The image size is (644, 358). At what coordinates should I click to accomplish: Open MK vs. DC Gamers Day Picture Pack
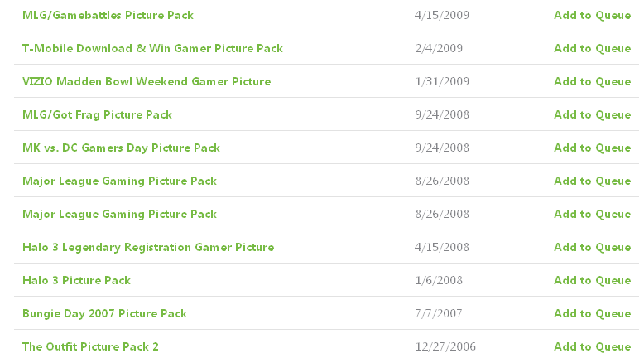click(x=121, y=148)
